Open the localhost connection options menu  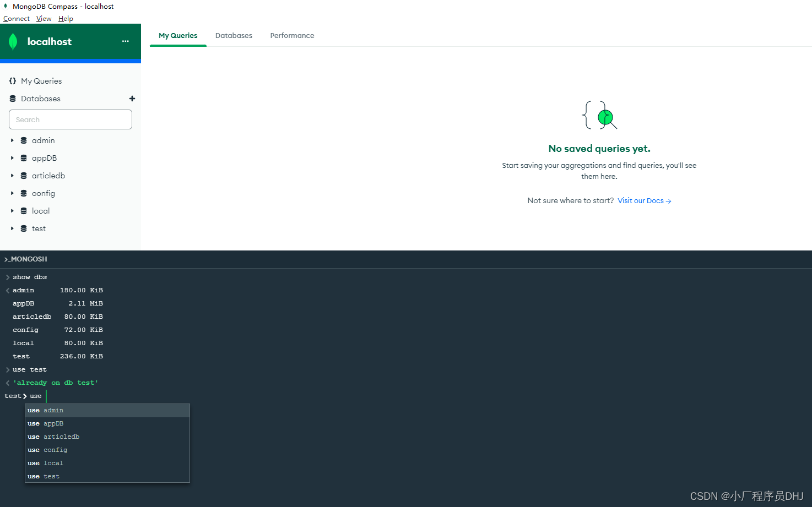tap(126, 41)
